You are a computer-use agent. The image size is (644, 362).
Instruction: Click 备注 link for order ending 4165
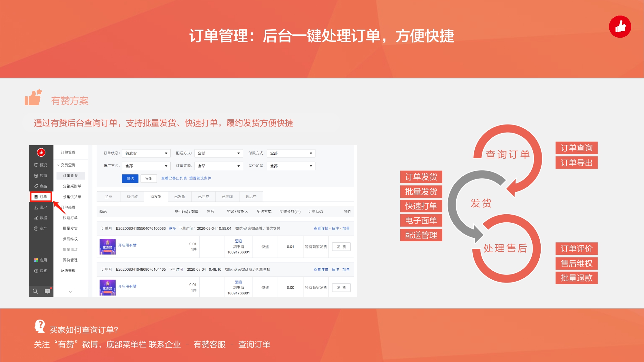[335, 270]
